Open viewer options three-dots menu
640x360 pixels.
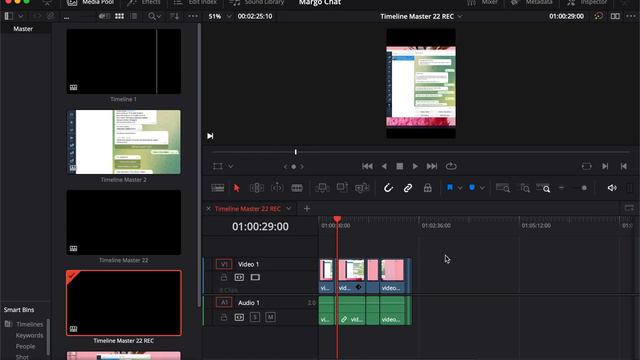pos(631,16)
